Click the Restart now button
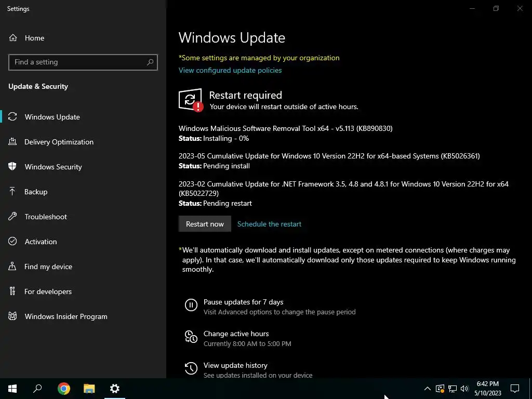The height and width of the screenshot is (399, 532). [x=205, y=224]
